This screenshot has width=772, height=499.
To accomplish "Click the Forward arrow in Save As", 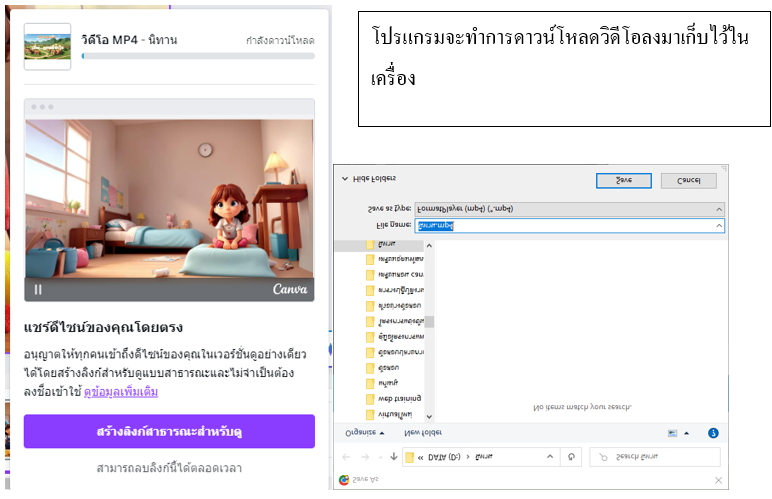I will click(x=365, y=457).
